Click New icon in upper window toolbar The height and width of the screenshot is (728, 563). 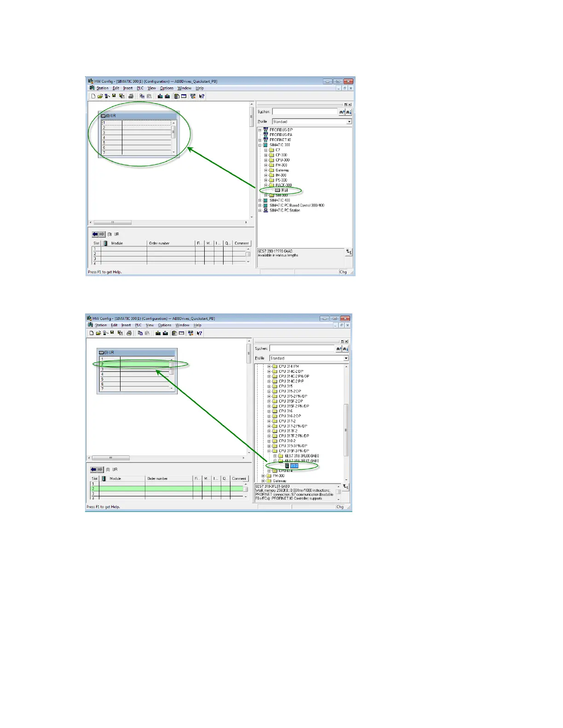coord(93,96)
